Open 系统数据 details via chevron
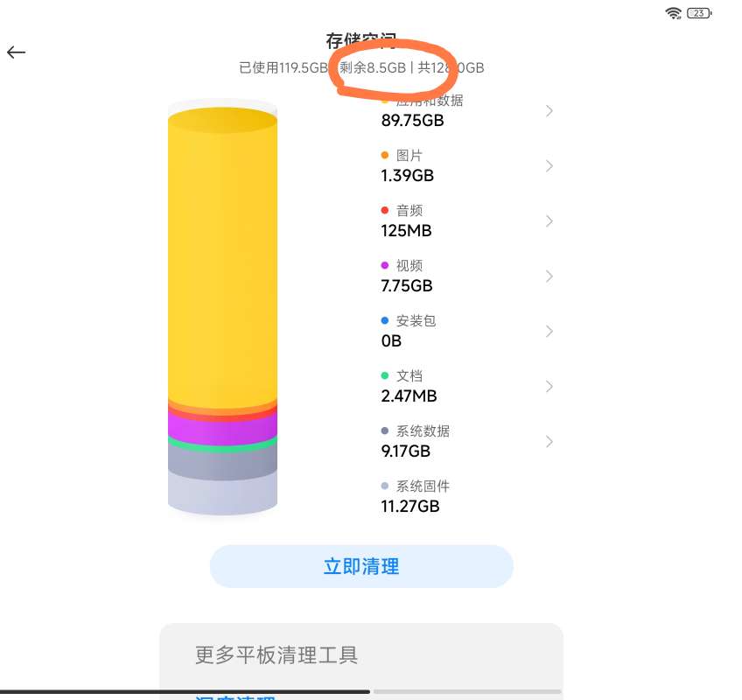 pyautogui.click(x=549, y=442)
